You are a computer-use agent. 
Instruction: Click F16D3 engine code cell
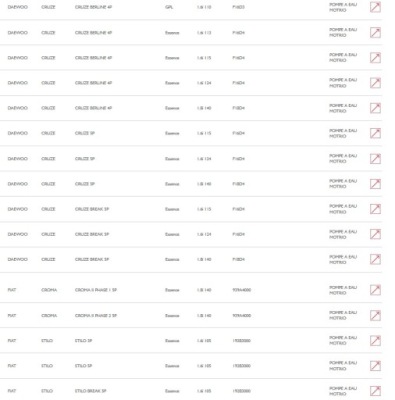(239, 7)
